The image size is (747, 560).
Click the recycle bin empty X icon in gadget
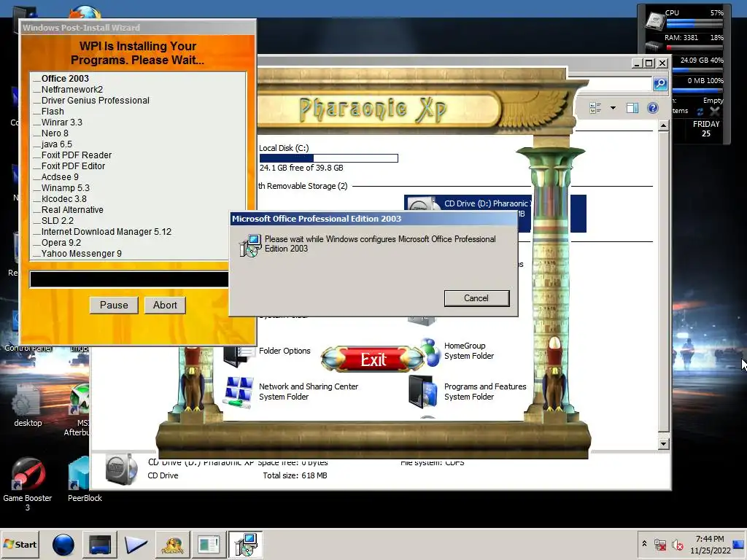click(x=715, y=111)
